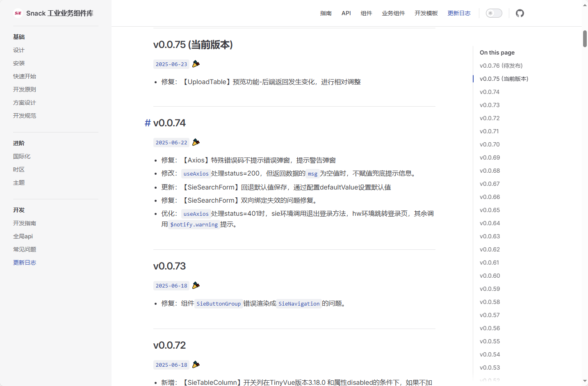Jump to v0.0.57 in page outline
The width and height of the screenshot is (588, 386).
(x=490, y=315)
